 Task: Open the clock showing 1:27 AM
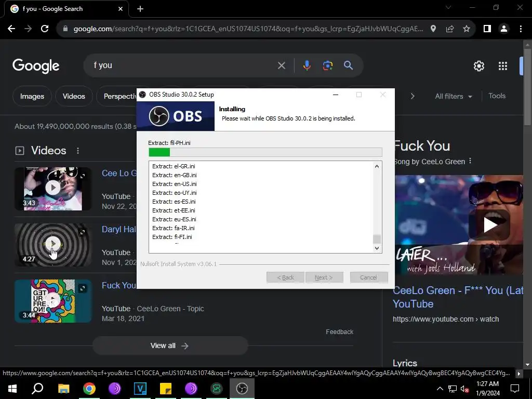coord(487,389)
